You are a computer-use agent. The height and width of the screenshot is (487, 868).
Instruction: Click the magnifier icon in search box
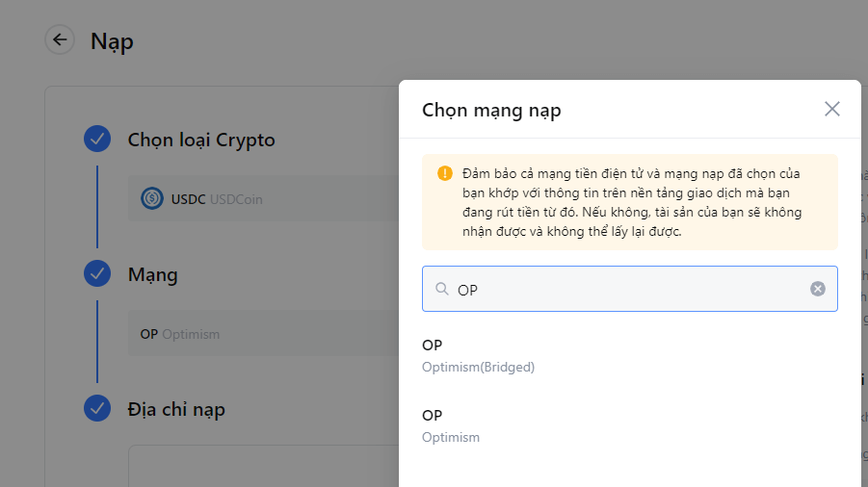442,289
